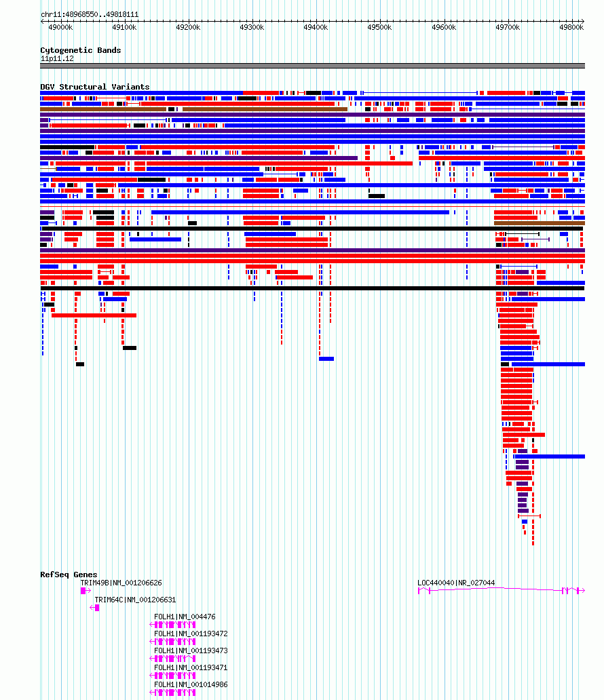Click the 49500k ruler tick label
Image resolution: width=604 pixels, height=700 pixels.
point(380,27)
